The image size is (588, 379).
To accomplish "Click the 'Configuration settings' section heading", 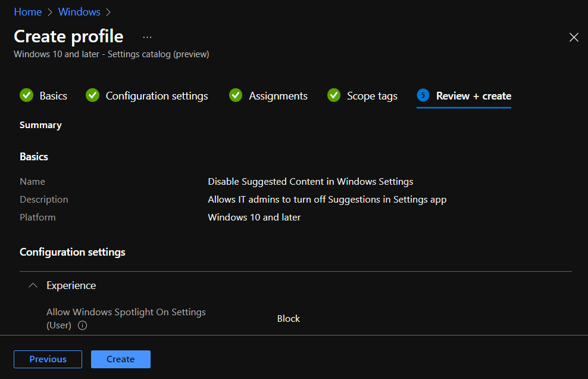I will pos(73,252).
